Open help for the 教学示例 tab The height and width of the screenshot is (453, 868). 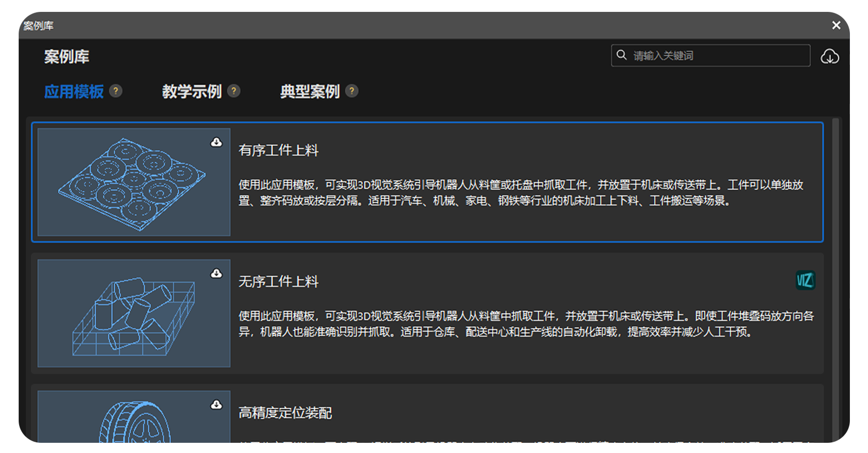233,89
